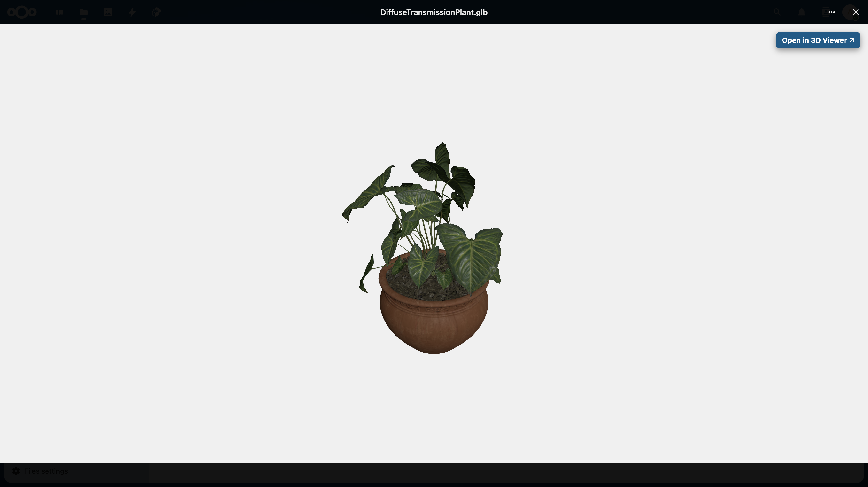Image resolution: width=868 pixels, height=487 pixels.
Task: Close the file viewer with X
Action: (856, 12)
